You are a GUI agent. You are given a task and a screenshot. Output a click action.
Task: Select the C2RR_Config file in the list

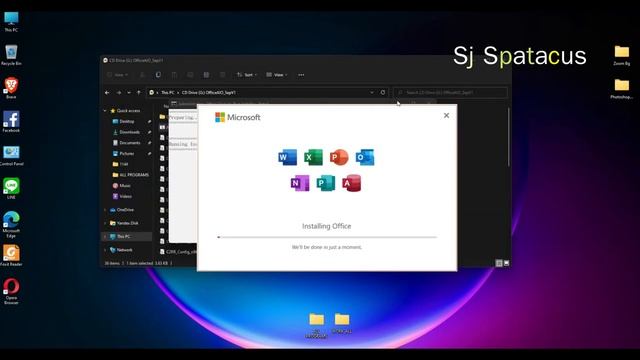pos(178,252)
